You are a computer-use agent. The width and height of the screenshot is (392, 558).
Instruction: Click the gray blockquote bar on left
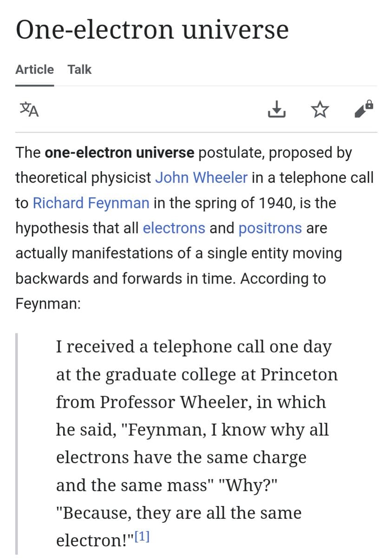(x=17, y=443)
